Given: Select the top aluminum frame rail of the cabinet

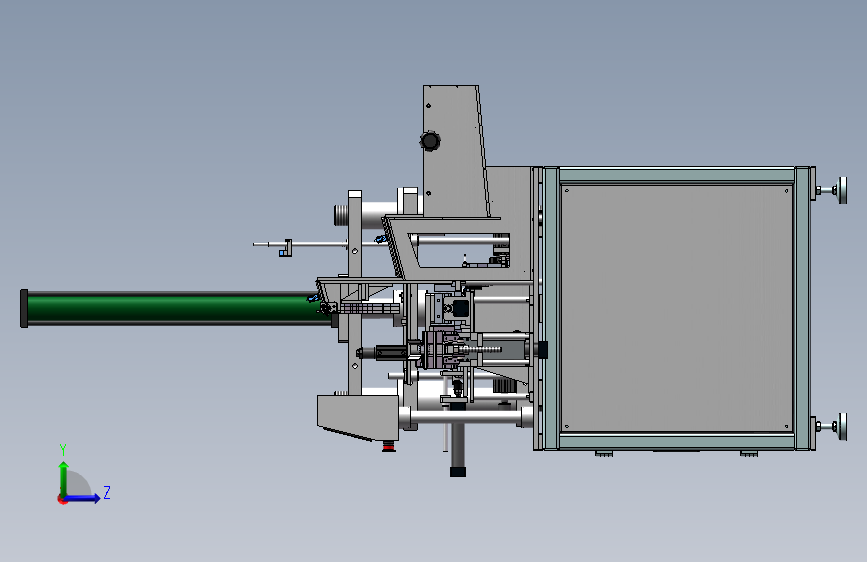Looking at the screenshot, I should (x=677, y=175).
